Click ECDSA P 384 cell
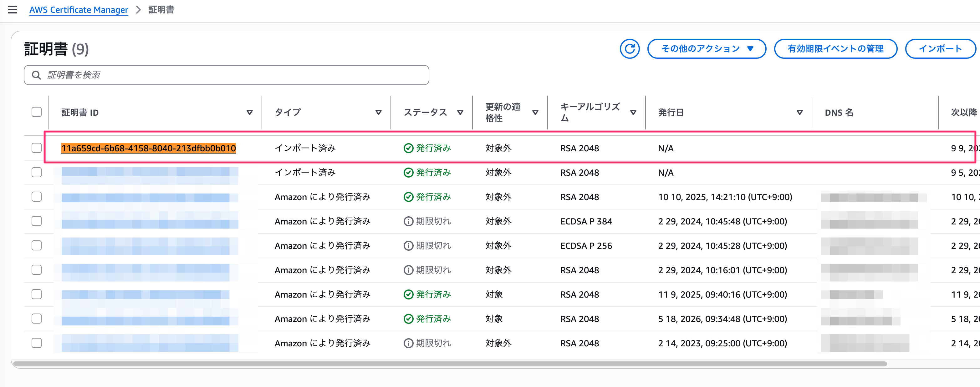Screen dimensions: 980x387 click(x=586, y=221)
